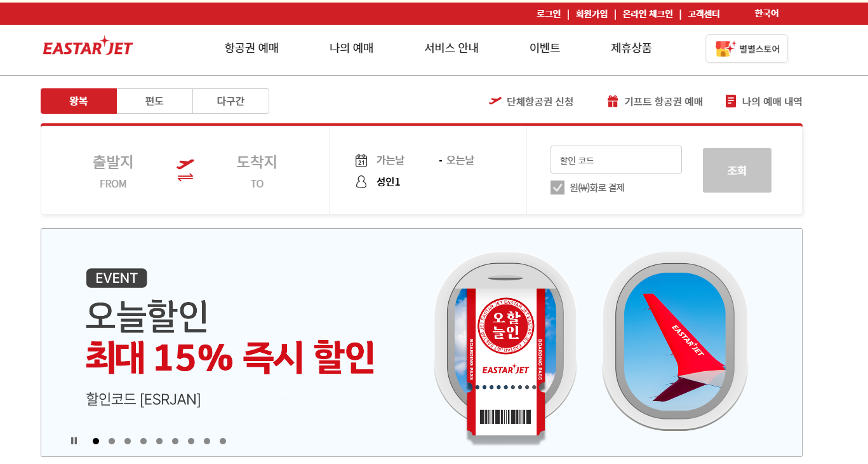Select the passenger person icon
The width and height of the screenshot is (868, 464).
[361, 182]
